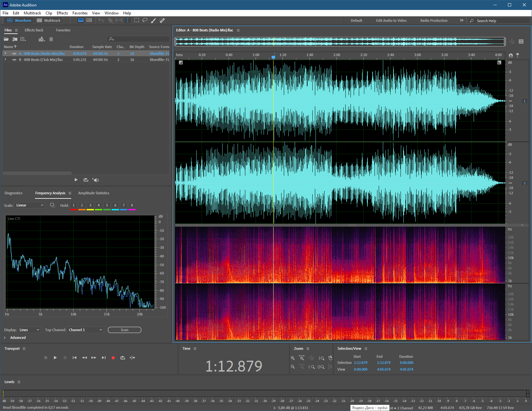Open the Effects menu

(62, 13)
